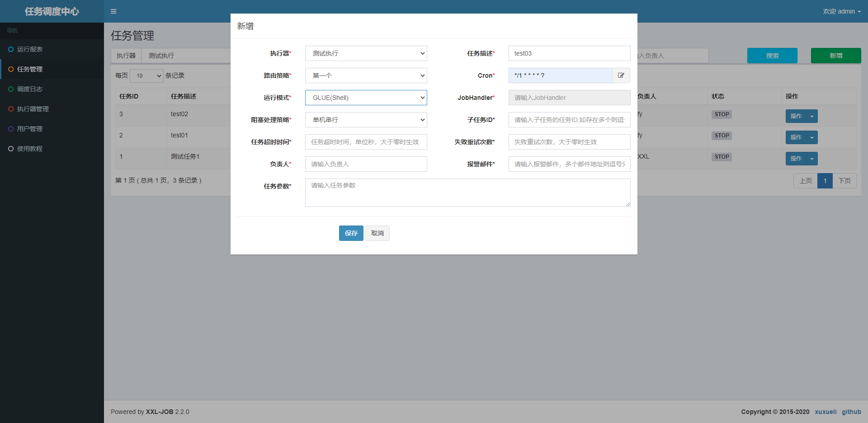This screenshot has width=868, height=423.
Task: Click the 保存 button
Action: (351, 233)
